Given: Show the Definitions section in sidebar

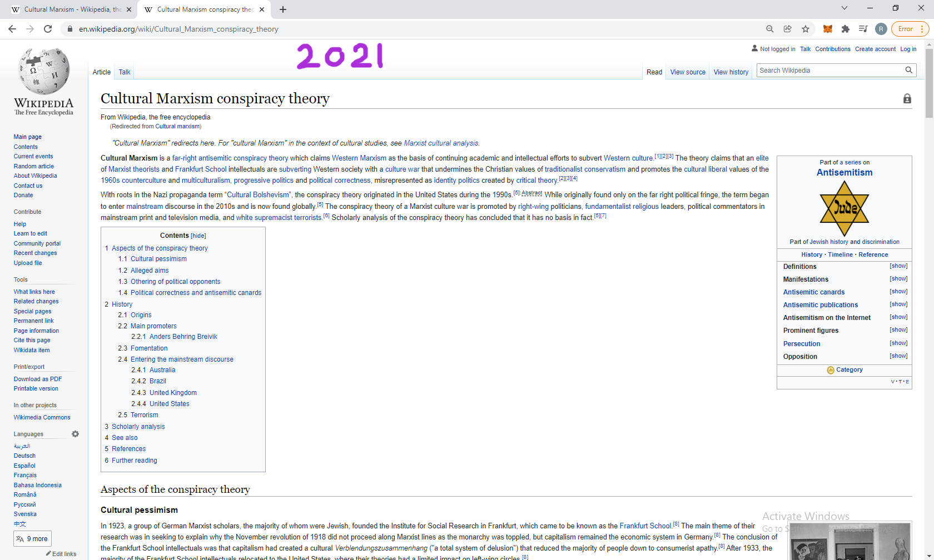Looking at the screenshot, I should 898,266.
